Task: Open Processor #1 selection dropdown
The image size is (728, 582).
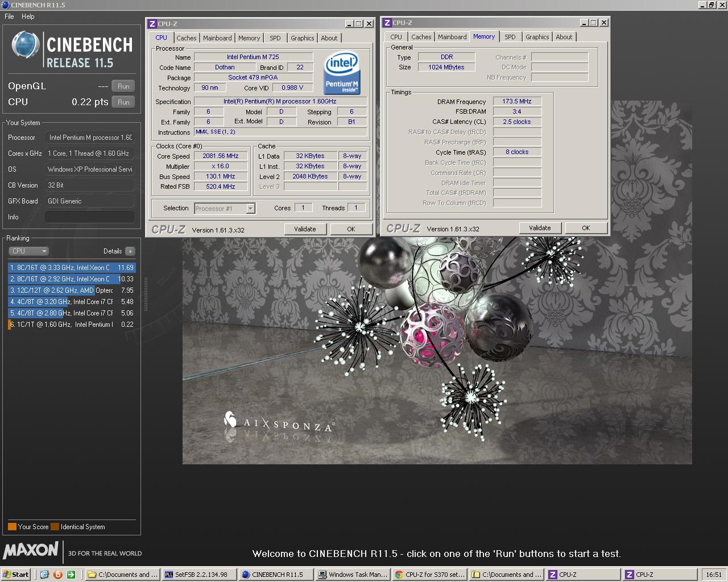Action: click(225, 209)
